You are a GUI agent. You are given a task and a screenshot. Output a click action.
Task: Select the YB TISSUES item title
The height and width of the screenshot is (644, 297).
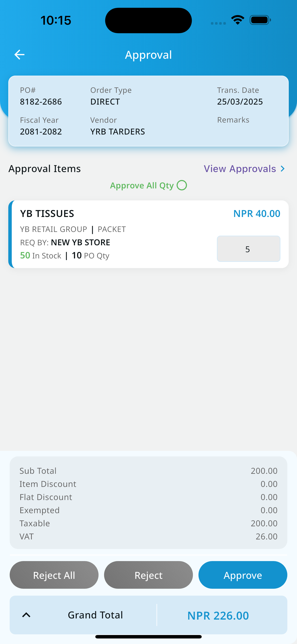pos(47,214)
